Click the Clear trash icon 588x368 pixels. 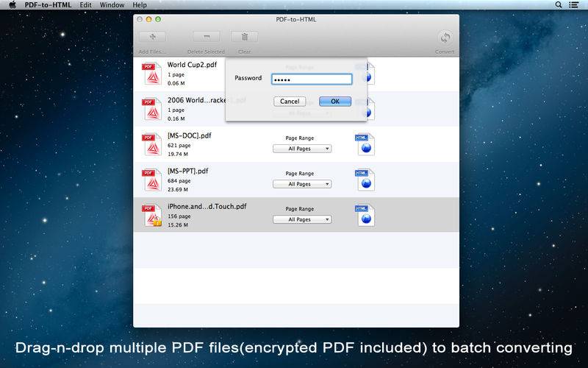[x=245, y=36]
